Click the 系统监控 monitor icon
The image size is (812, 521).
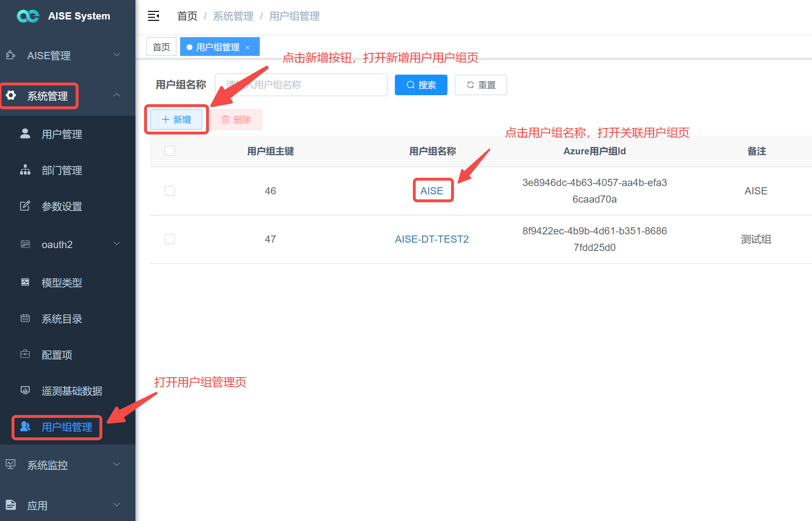pos(11,464)
